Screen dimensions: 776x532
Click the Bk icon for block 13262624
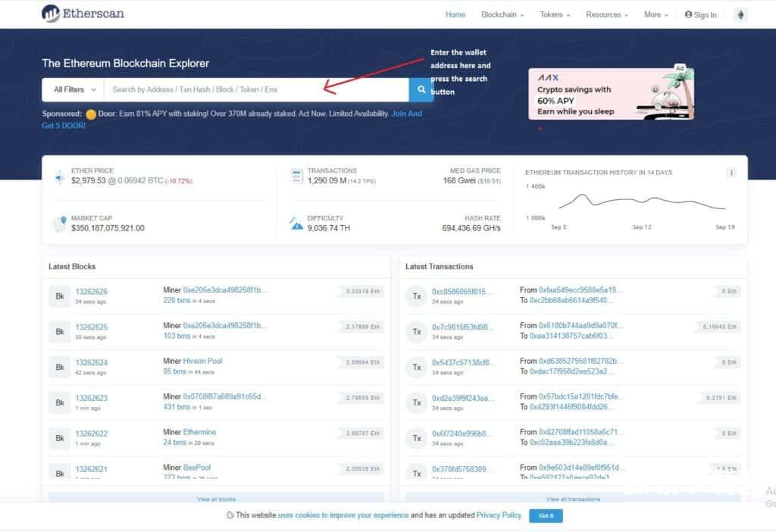click(59, 367)
